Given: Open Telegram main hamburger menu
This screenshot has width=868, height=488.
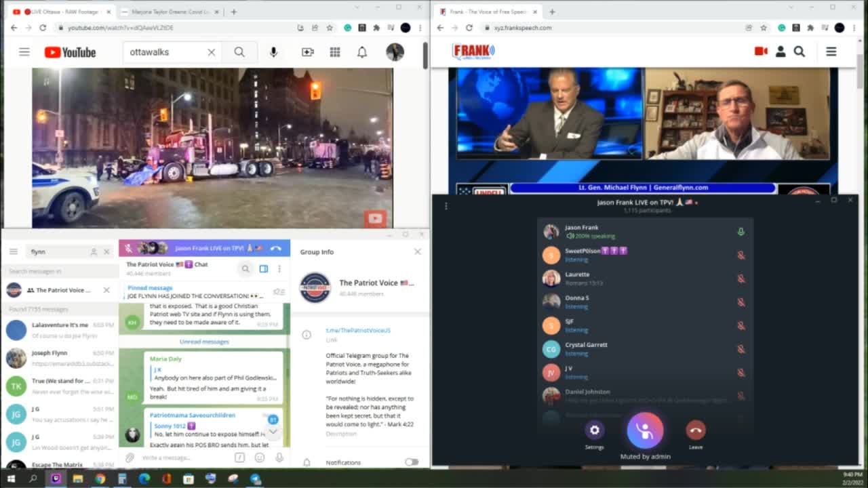Looking at the screenshot, I should coord(14,251).
